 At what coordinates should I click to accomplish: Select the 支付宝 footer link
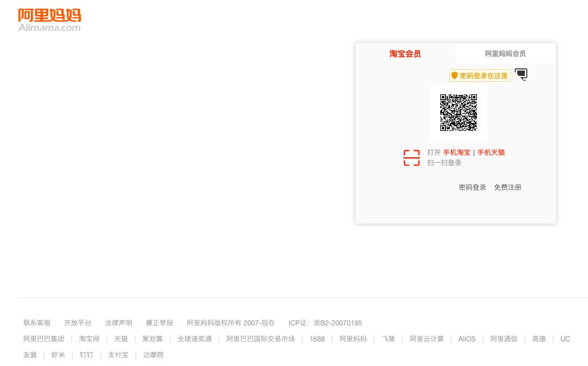(118, 355)
